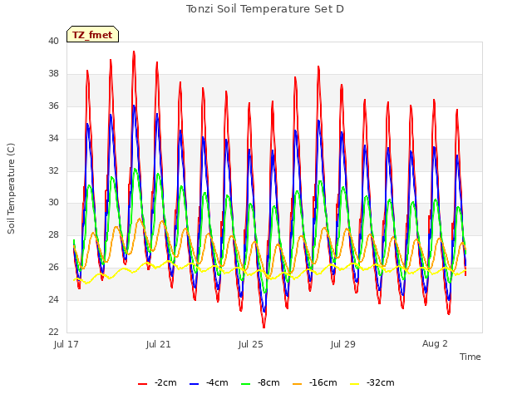Click the 28 y-axis tick label
The width and height of the screenshot is (532, 399).
(x=53, y=234)
